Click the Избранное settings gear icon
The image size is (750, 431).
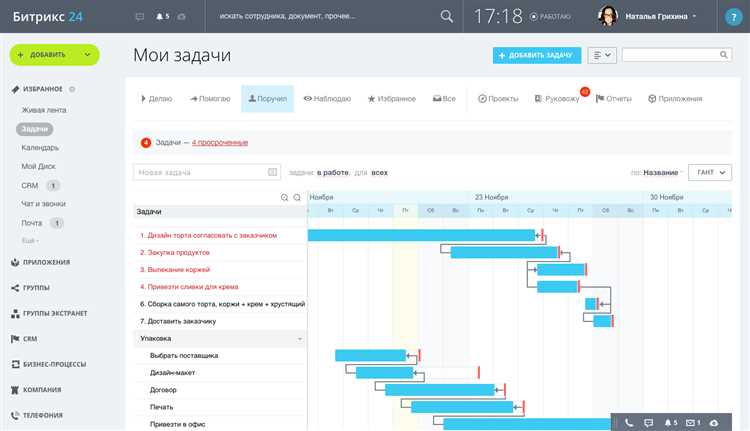pyautogui.click(x=72, y=89)
